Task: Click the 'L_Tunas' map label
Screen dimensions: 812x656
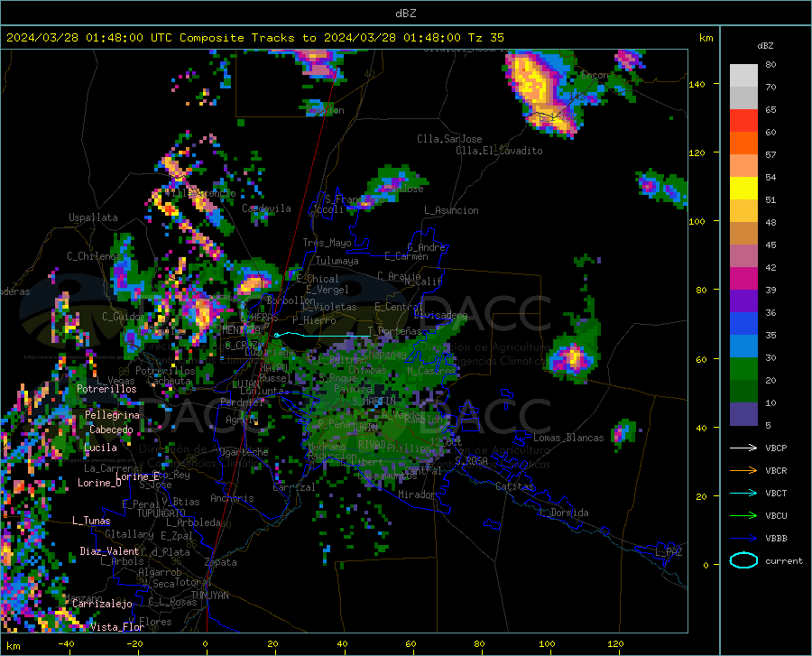Action: 91,521
